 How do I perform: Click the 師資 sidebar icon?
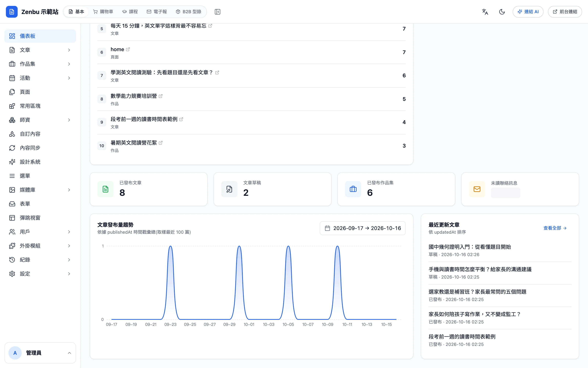click(x=12, y=120)
